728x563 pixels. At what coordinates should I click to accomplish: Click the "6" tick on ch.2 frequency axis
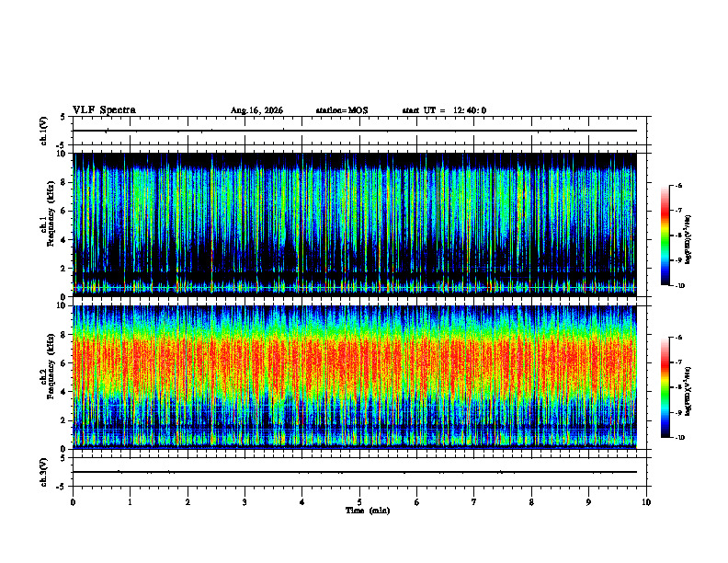tap(64, 363)
